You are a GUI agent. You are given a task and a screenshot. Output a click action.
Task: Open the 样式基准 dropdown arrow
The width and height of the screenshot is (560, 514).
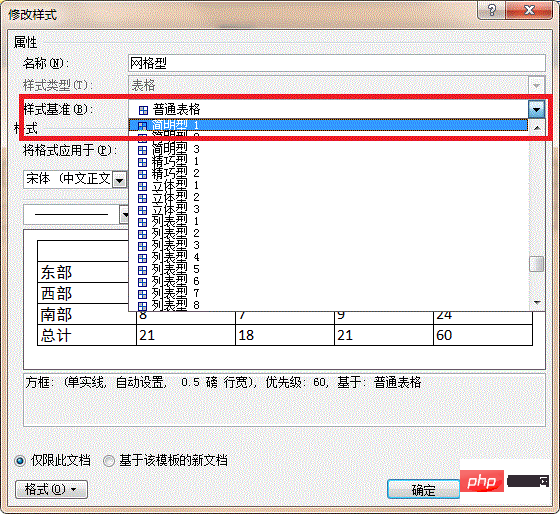pos(536,109)
